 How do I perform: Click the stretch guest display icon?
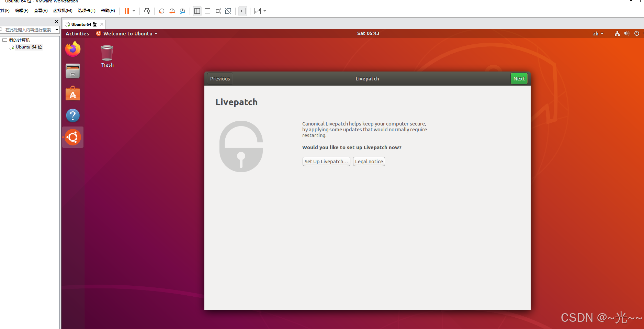pyautogui.click(x=258, y=11)
